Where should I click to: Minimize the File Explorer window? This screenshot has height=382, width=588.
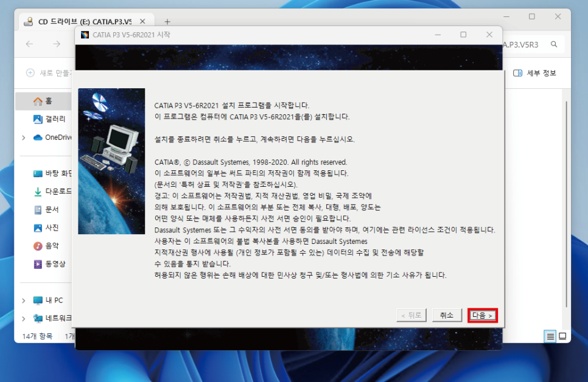tap(506, 16)
